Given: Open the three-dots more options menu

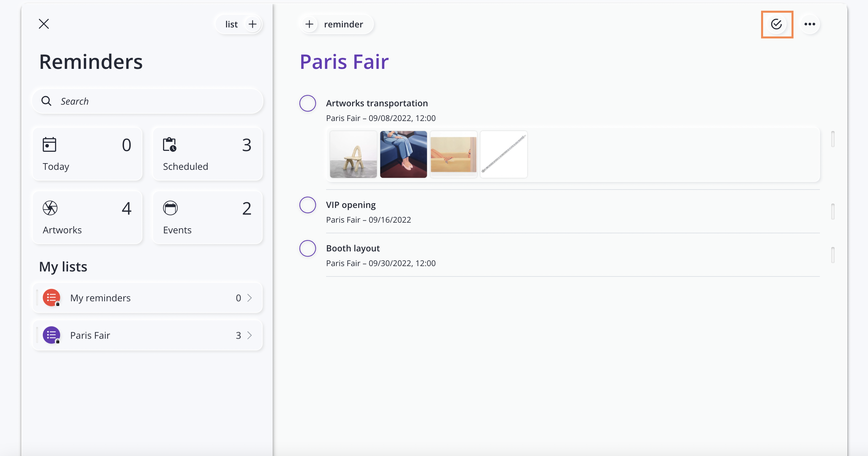Looking at the screenshot, I should [x=810, y=24].
